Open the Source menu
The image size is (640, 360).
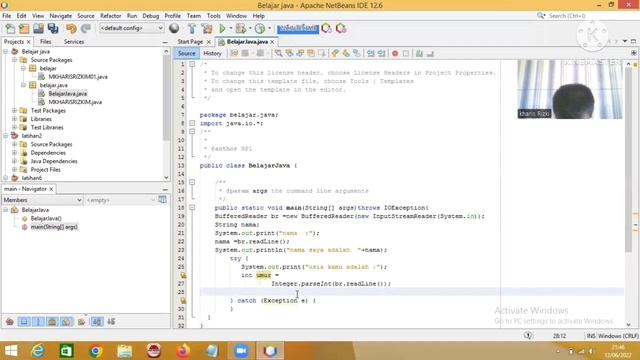pyautogui.click(x=86, y=16)
